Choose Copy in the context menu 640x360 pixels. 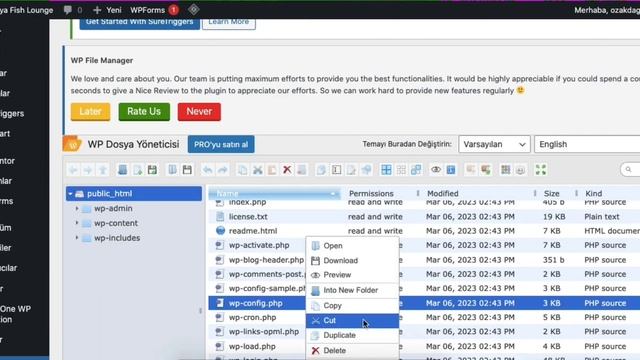click(352, 306)
